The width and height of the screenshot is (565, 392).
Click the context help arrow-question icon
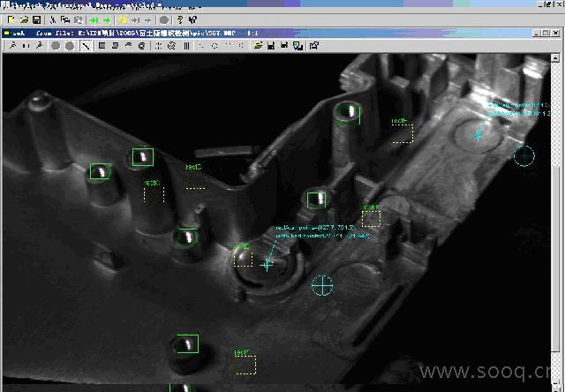[194, 19]
